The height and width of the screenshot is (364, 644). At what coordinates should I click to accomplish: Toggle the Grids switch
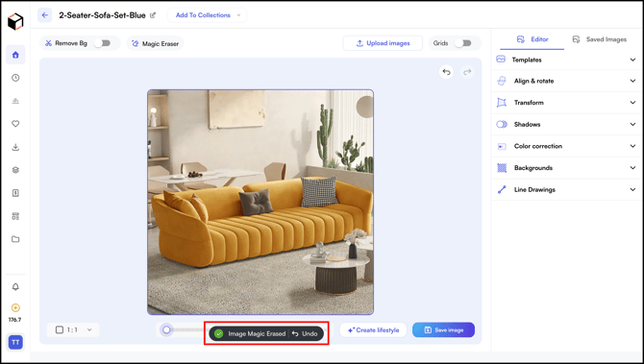(463, 43)
